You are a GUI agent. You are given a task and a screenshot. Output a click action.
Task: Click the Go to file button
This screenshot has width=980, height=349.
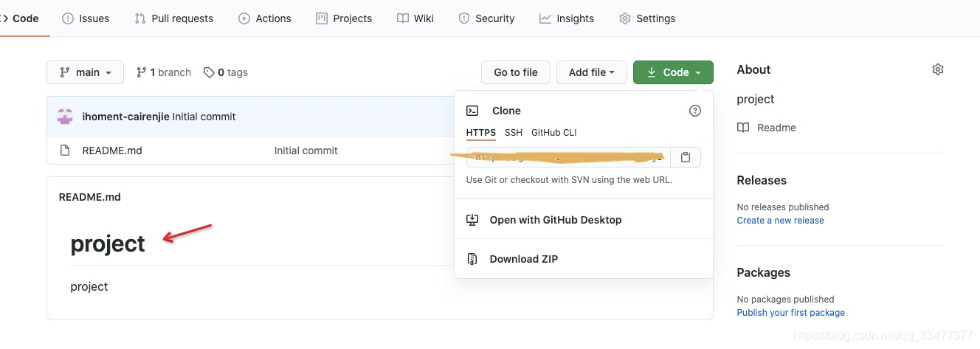click(x=516, y=72)
